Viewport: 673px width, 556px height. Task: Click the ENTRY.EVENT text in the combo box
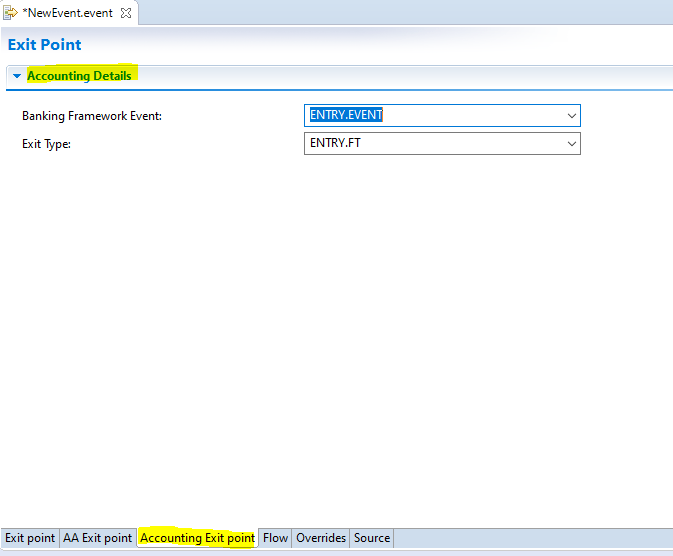[x=347, y=116]
